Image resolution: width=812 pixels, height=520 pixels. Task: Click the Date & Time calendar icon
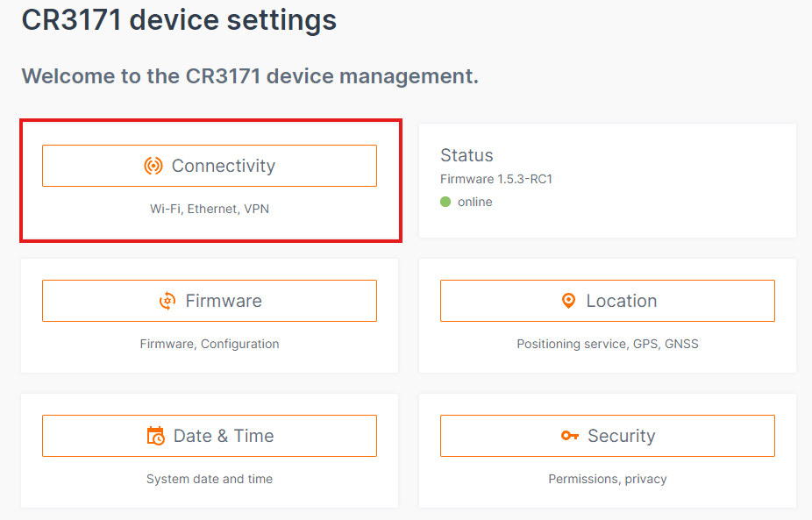156,436
